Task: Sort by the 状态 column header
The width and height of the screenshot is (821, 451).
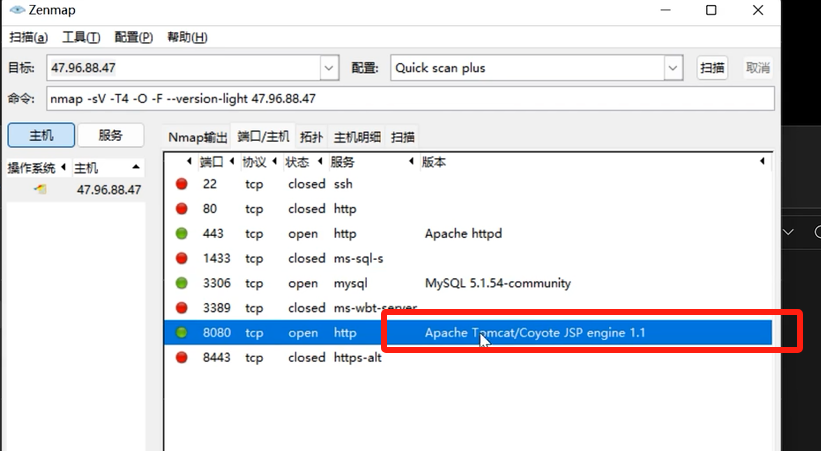Action: point(297,162)
